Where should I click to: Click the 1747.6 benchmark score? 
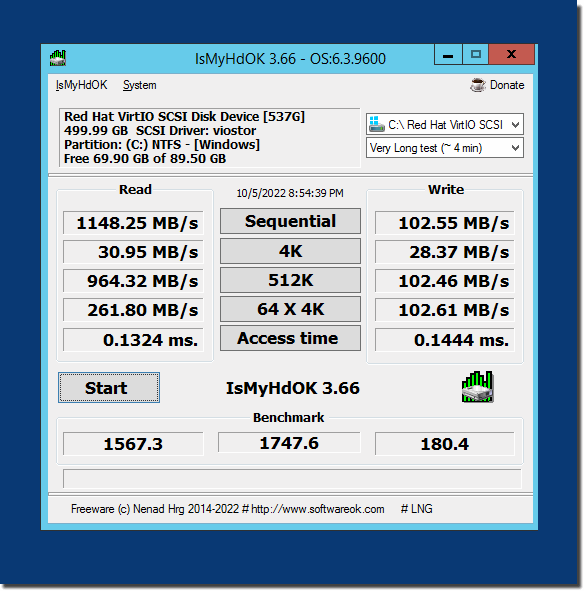289,442
